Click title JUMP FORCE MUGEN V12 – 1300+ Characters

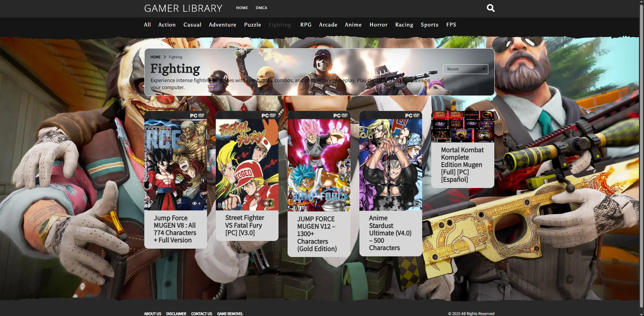coord(317,234)
